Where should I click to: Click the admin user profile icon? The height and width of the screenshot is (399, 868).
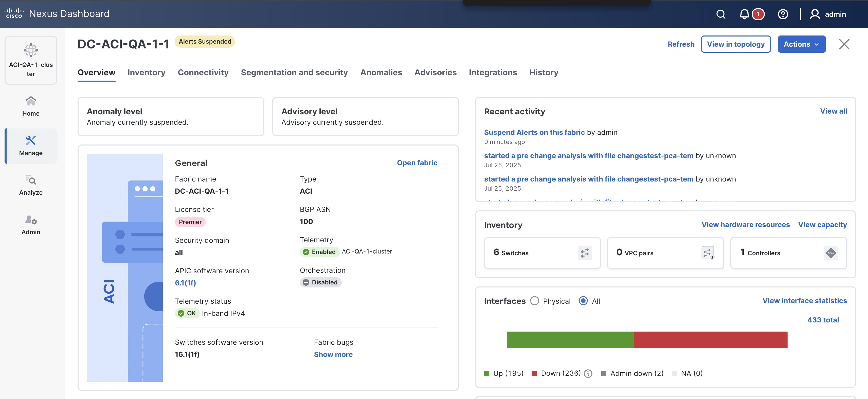(815, 14)
